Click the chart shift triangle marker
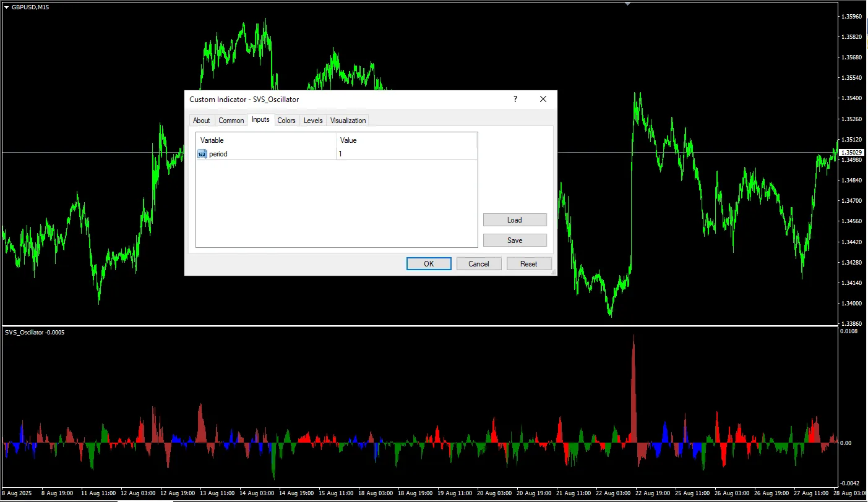This screenshot has width=868, height=502. point(627,4)
